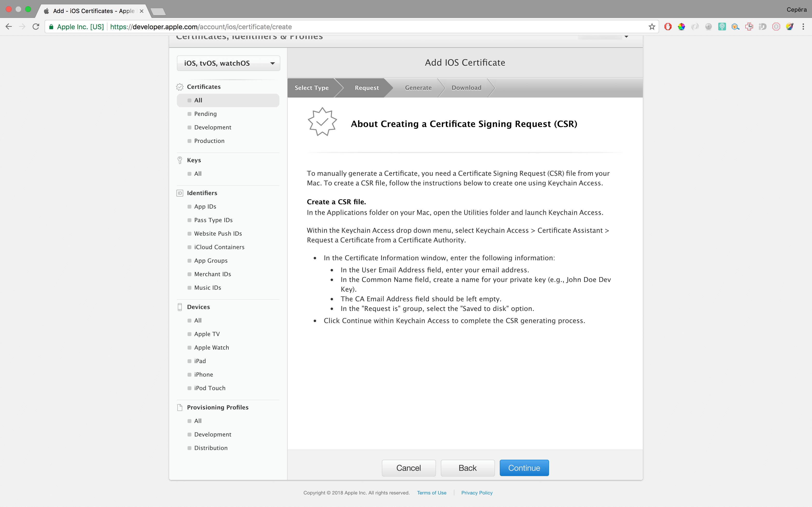The image size is (812, 507).
Task: Click the Certificates section badge icon
Action: [180, 87]
